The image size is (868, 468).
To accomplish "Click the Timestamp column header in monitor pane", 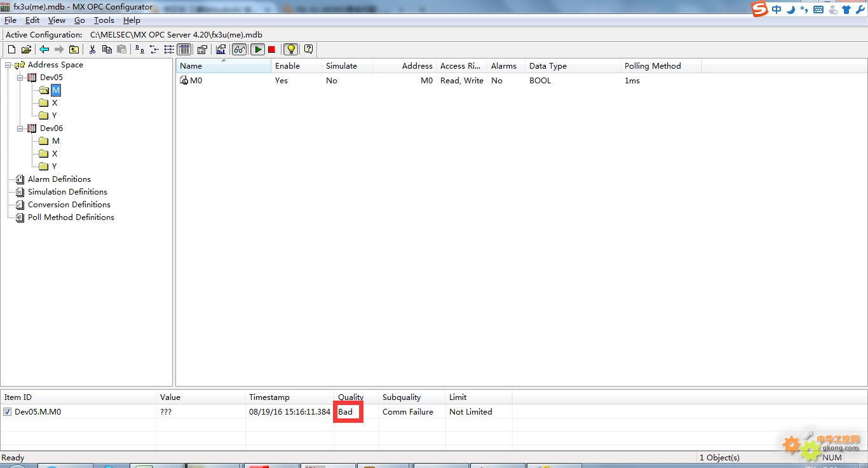I will pos(290,397).
